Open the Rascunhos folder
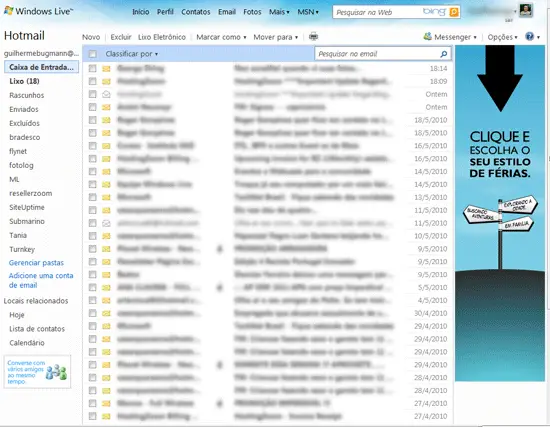 coord(27,95)
